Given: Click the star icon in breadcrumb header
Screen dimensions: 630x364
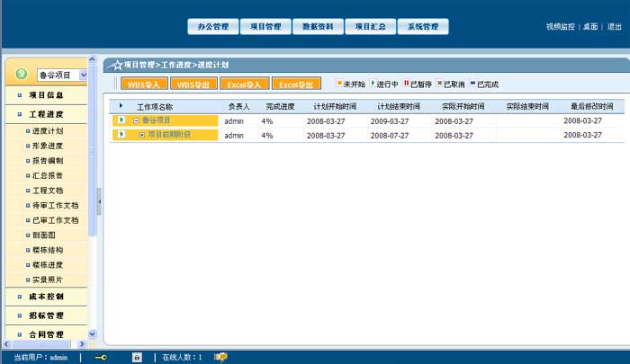Looking at the screenshot, I should pyautogui.click(x=116, y=65).
